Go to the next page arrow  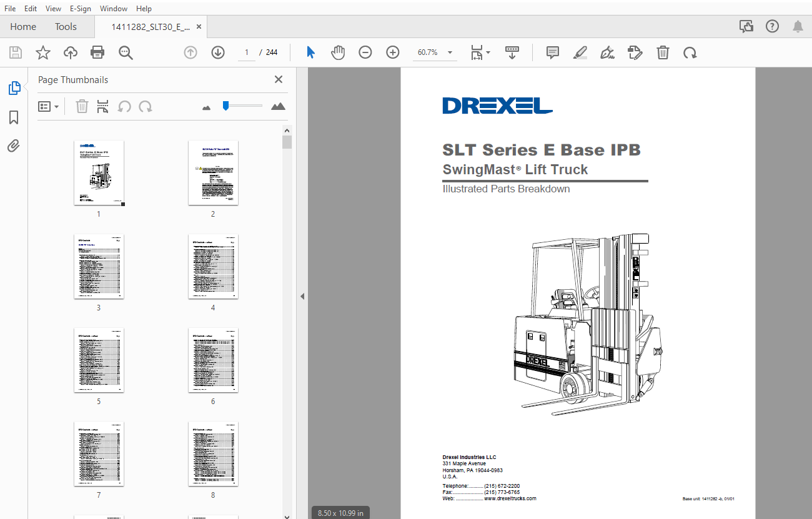[218, 52]
